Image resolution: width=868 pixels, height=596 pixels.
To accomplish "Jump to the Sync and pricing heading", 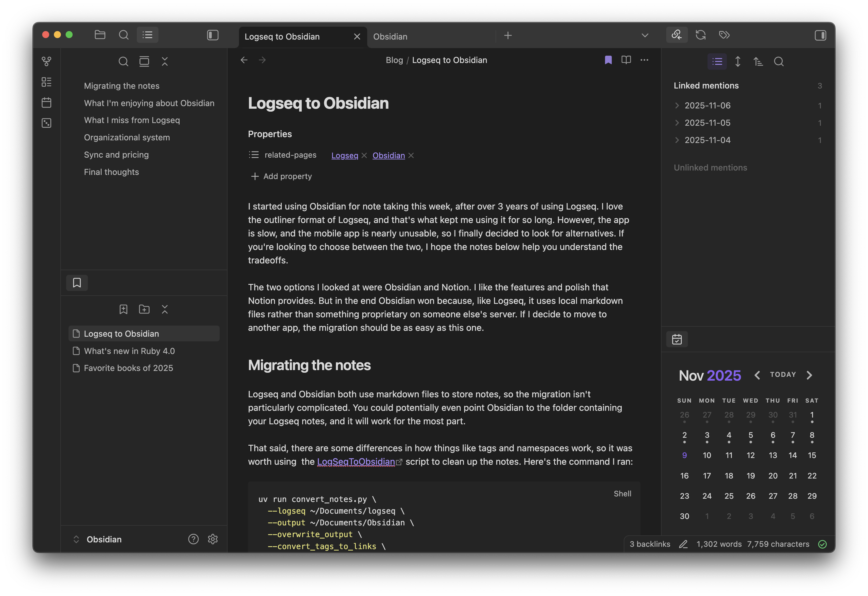I will pos(116,155).
